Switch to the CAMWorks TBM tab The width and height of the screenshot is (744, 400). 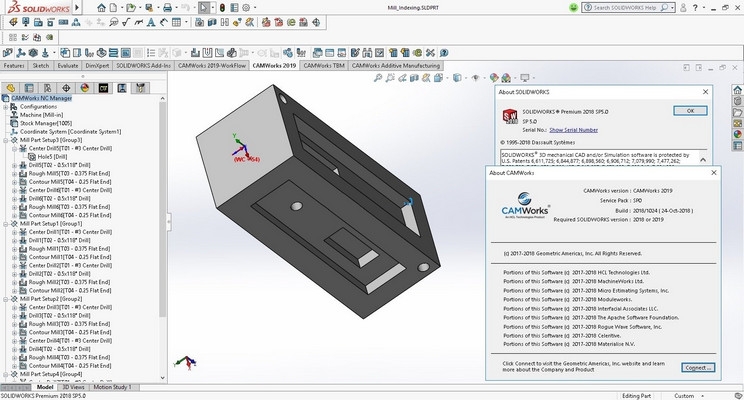point(323,65)
